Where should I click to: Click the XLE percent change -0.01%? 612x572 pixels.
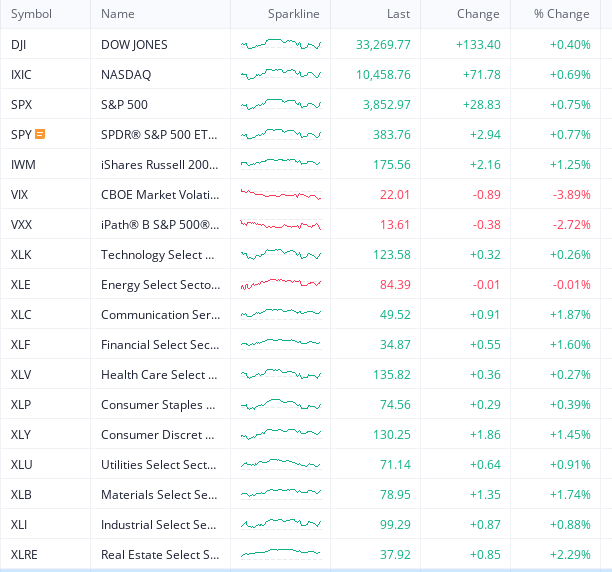pos(571,285)
